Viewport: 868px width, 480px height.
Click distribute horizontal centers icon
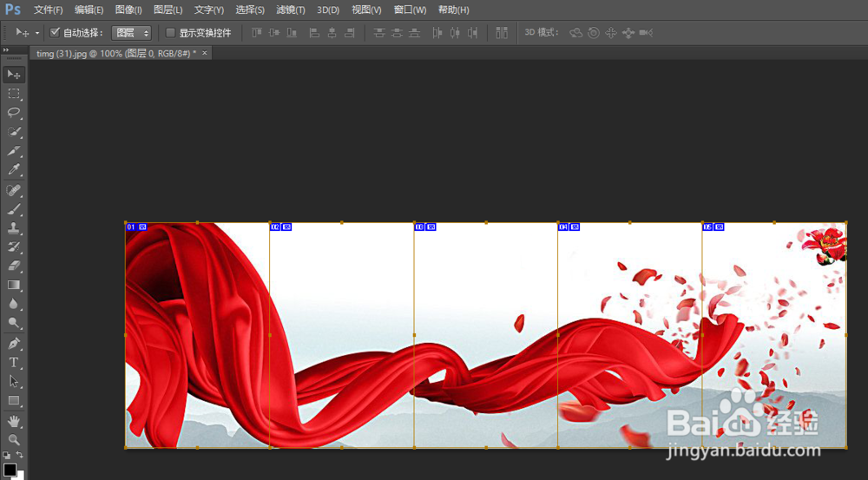tap(455, 33)
